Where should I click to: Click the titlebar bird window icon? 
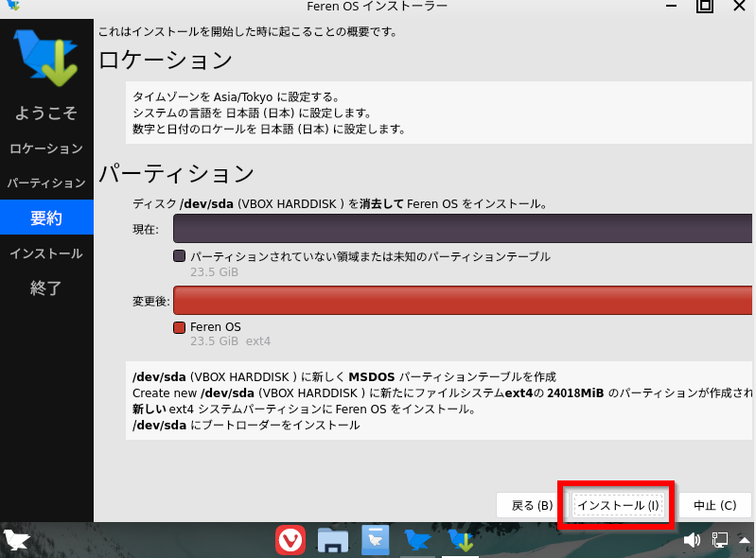click(x=13, y=6)
